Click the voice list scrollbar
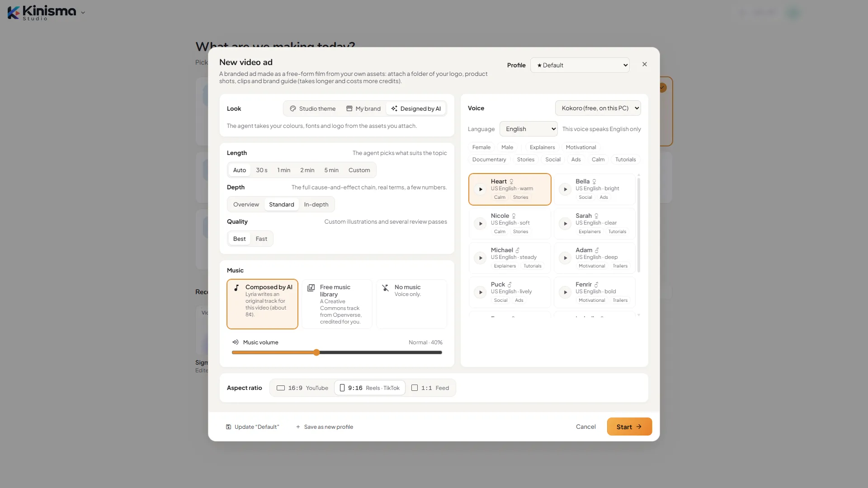Viewport: 868px width, 488px height. [638, 225]
